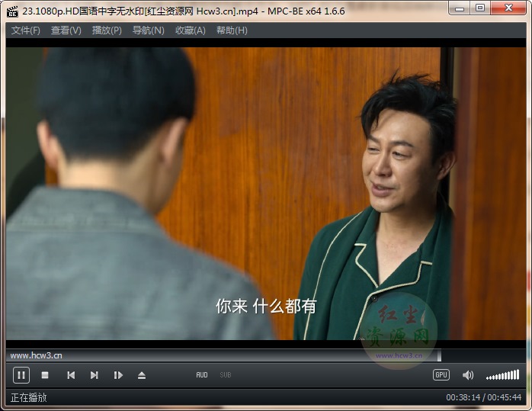Click the video display area
532x411 pixels.
(x=266, y=194)
